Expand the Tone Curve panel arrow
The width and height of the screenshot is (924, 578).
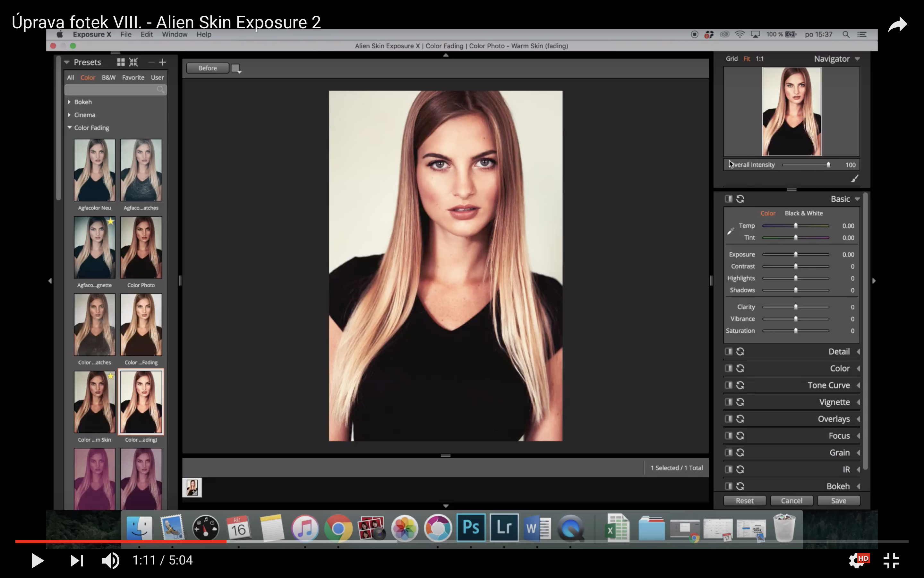click(858, 385)
